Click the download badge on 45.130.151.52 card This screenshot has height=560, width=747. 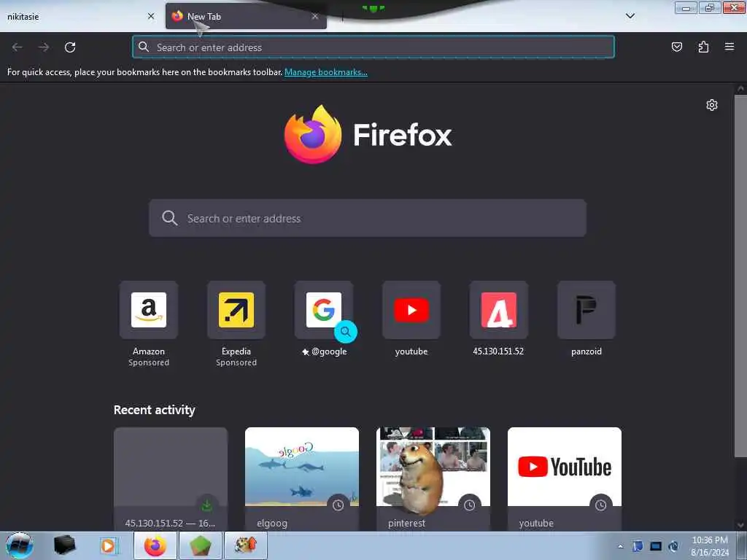point(206,505)
